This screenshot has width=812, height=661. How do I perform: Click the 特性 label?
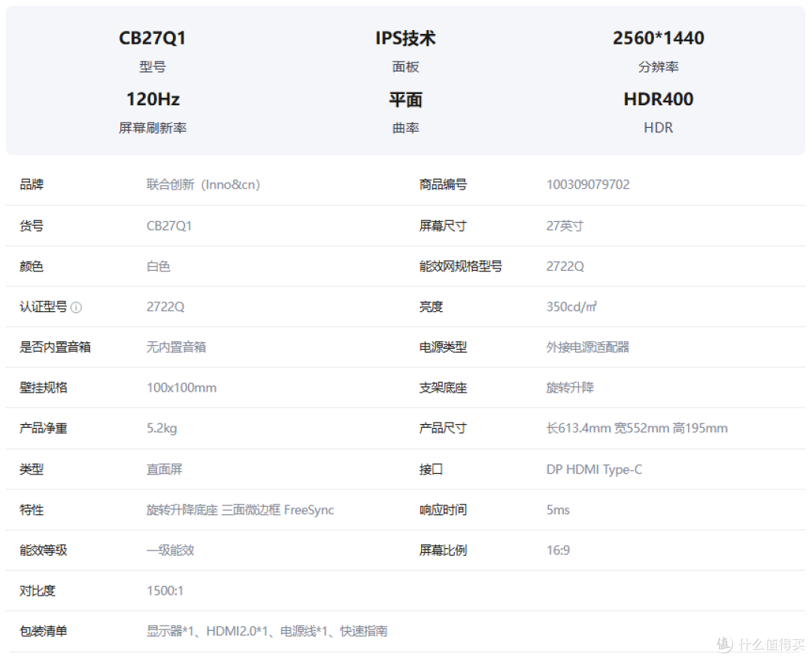(x=32, y=510)
